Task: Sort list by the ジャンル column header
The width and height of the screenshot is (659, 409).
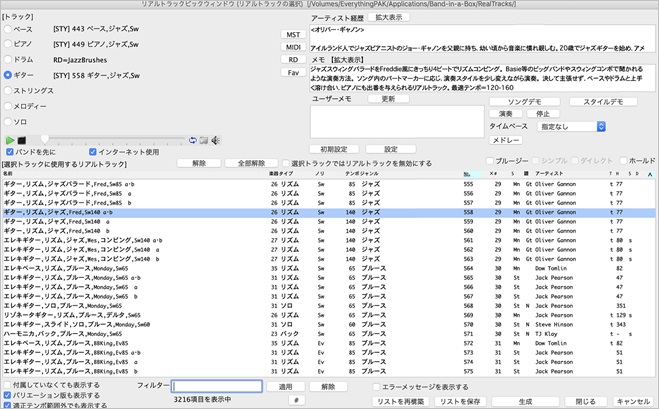Action: [369, 173]
